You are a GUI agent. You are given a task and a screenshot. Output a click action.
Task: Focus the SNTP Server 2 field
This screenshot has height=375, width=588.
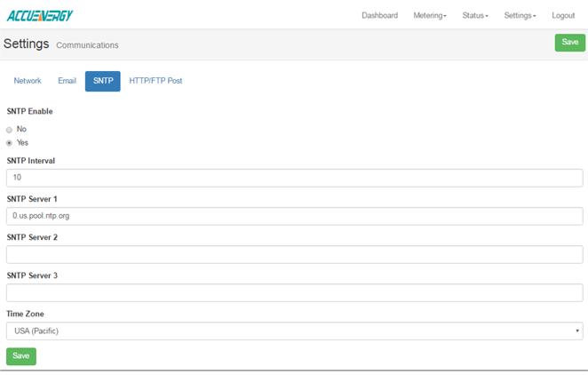(294, 255)
